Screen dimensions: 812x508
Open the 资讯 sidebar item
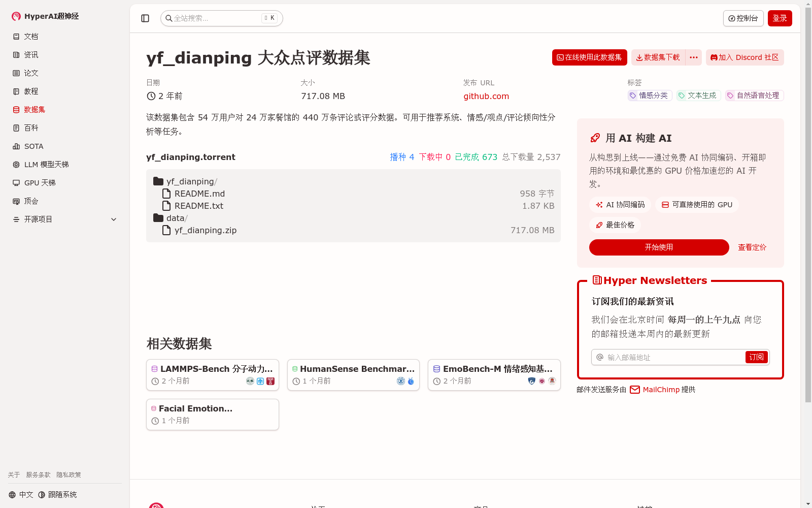tap(65, 55)
